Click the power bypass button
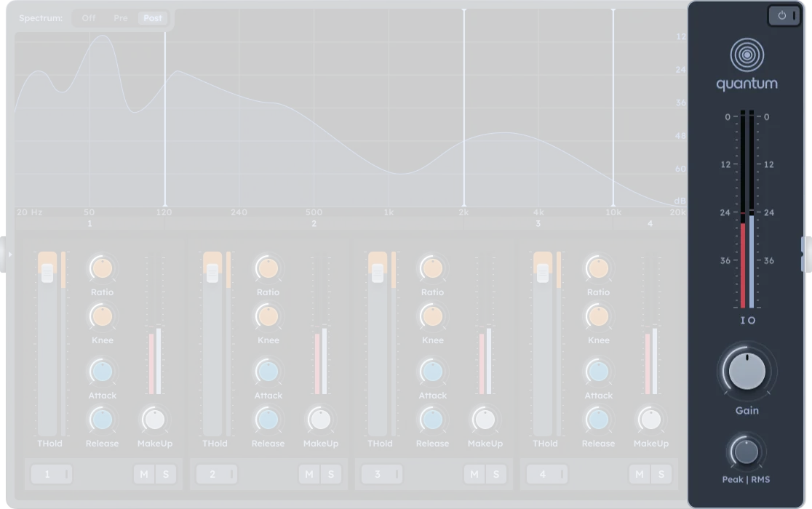The height and width of the screenshot is (509, 812). (x=783, y=15)
